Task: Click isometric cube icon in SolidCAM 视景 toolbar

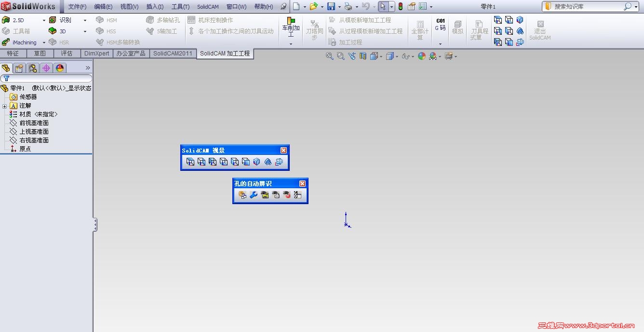Action: coord(257,162)
